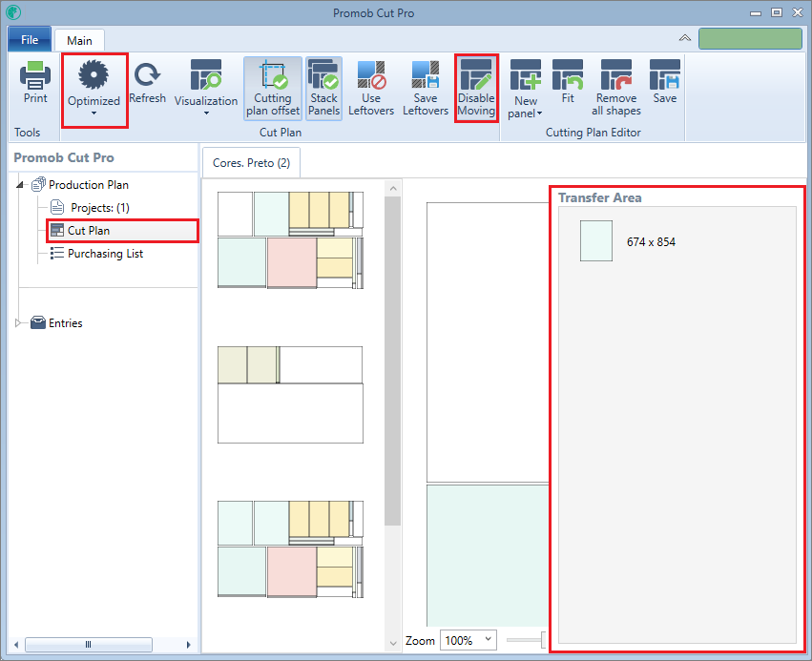Click the Promob Cut Pro app logo
Screen dimensions: 812x661
(x=13, y=12)
